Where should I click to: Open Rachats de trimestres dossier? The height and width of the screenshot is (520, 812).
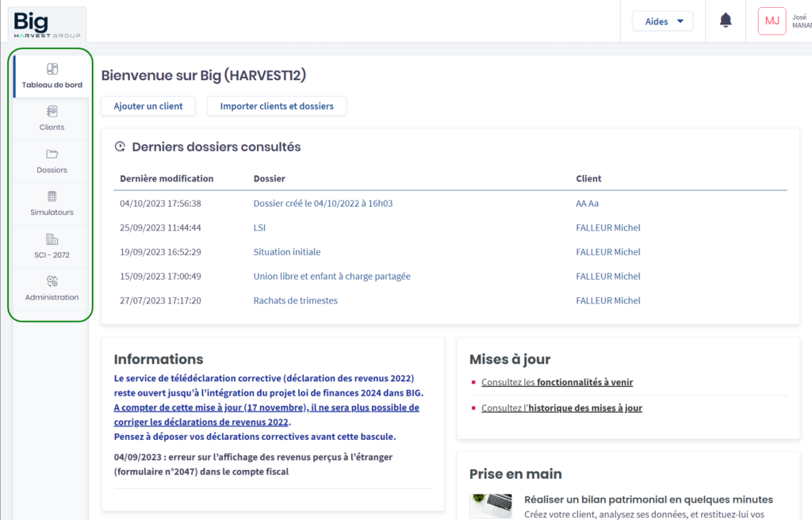point(295,300)
